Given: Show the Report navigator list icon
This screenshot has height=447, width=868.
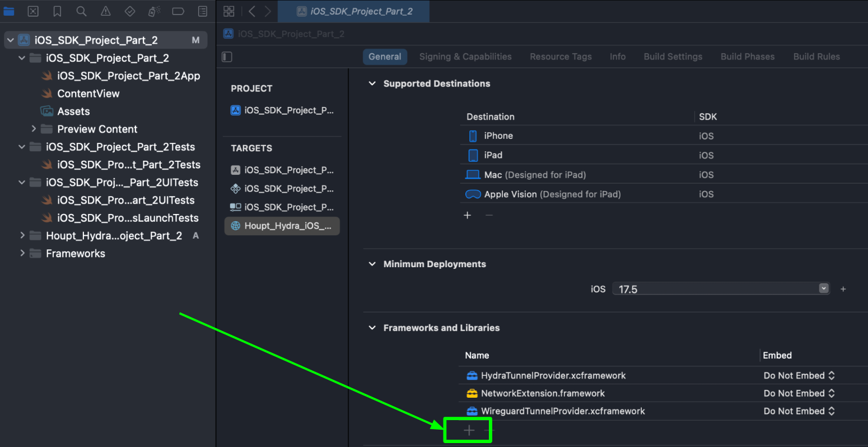Looking at the screenshot, I should (x=203, y=11).
